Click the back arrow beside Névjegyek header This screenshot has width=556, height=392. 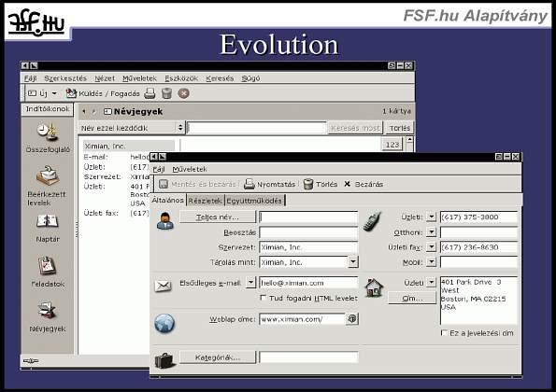[84, 112]
